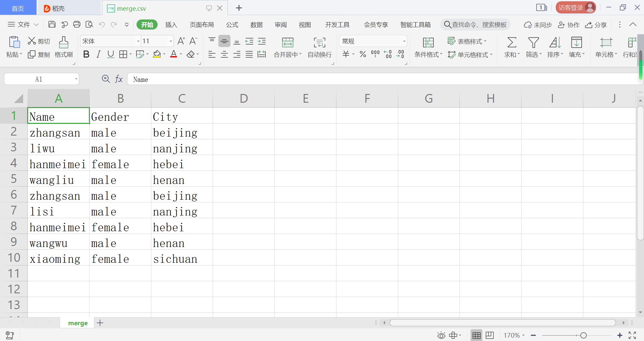Click the insert function fx icon

pos(119,79)
